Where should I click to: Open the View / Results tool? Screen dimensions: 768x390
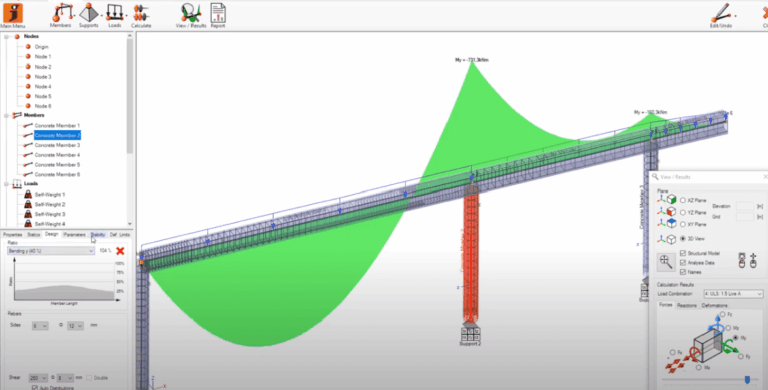click(191, 15)
